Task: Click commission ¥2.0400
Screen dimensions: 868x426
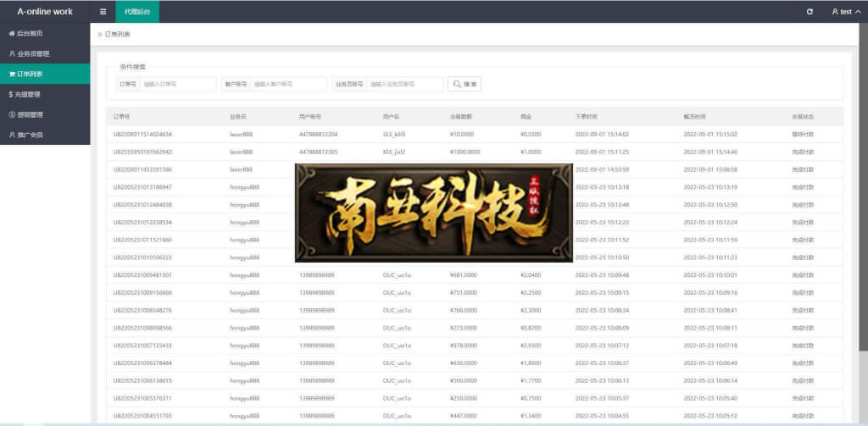Action: (531, 275)
